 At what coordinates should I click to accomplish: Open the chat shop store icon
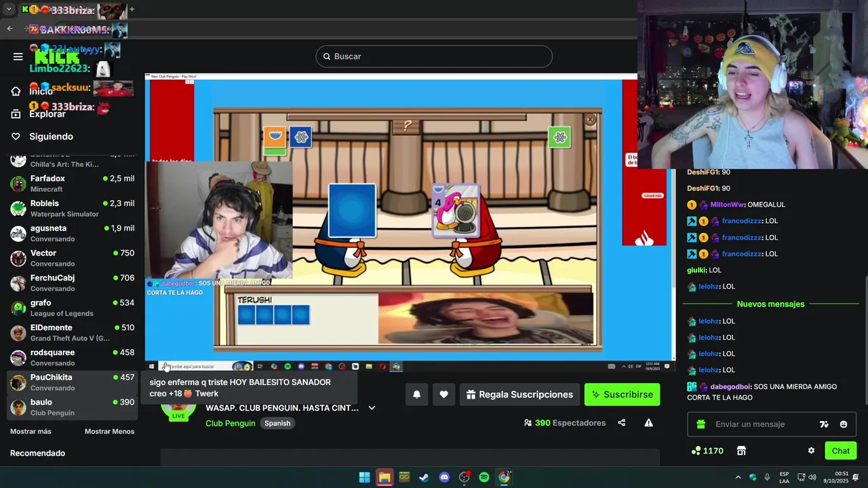(x=741, y=451)
